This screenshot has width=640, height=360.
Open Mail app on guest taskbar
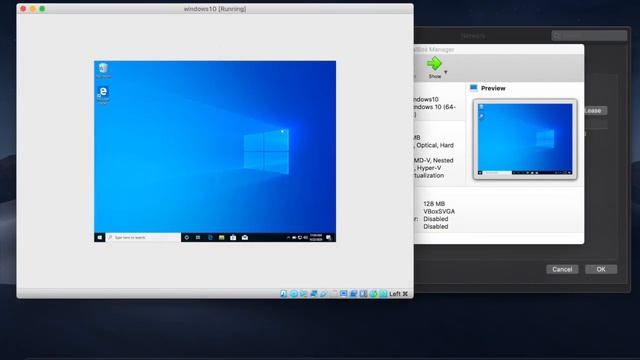(245, 237)
